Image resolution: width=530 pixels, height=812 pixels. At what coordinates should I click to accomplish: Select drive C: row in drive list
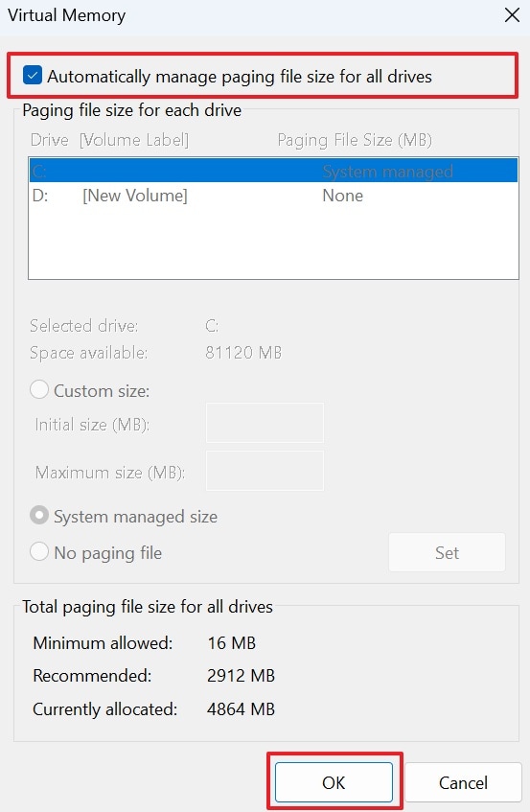coord(273,171)
